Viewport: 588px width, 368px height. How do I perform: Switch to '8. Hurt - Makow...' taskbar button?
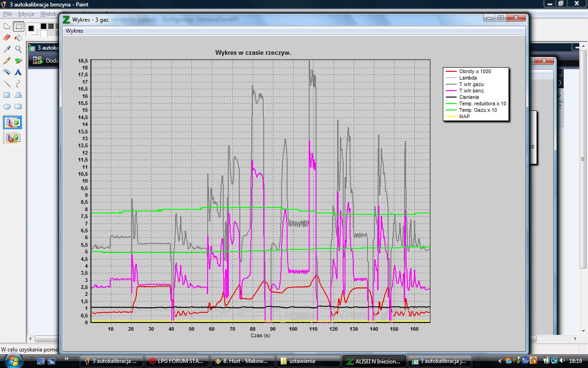click(243, 361)
